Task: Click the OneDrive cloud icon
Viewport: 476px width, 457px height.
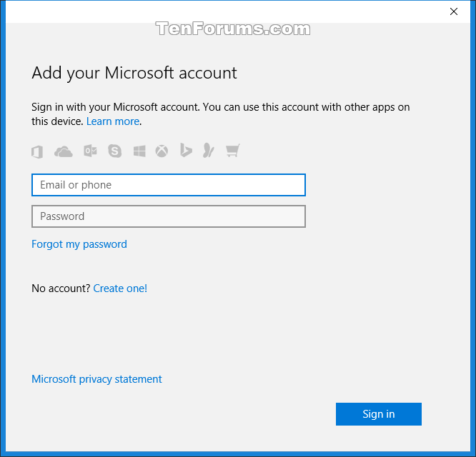Action: (64, 151)
